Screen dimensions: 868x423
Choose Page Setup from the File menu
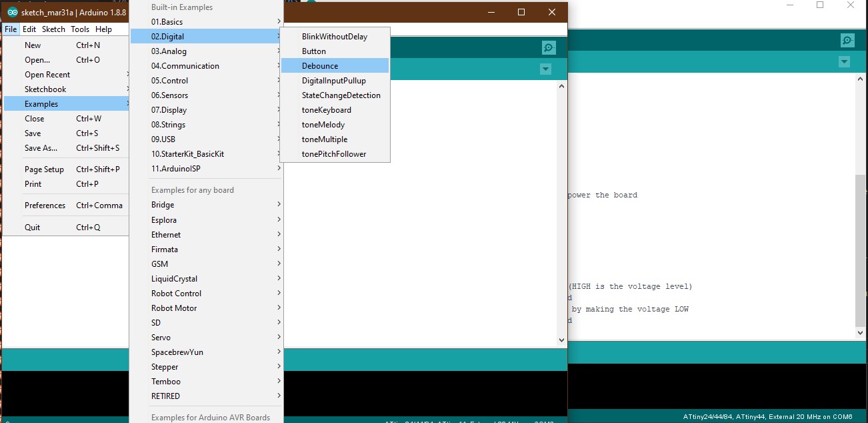[66, 169]
